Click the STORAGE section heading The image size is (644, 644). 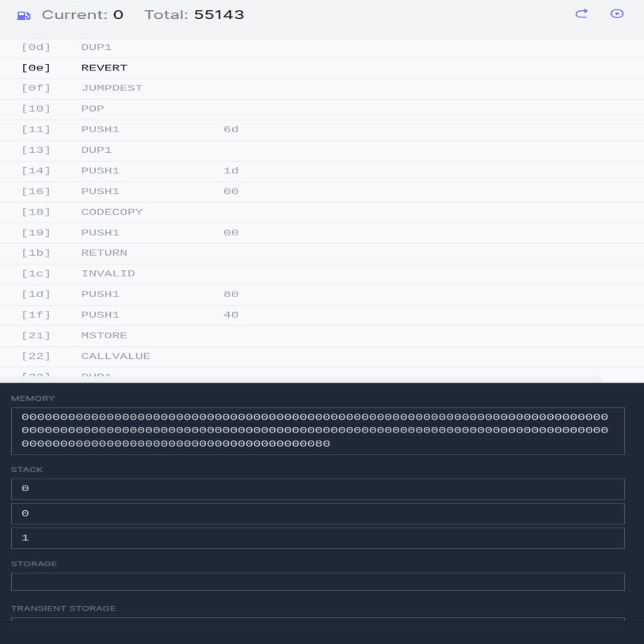[x=34, y=563]
